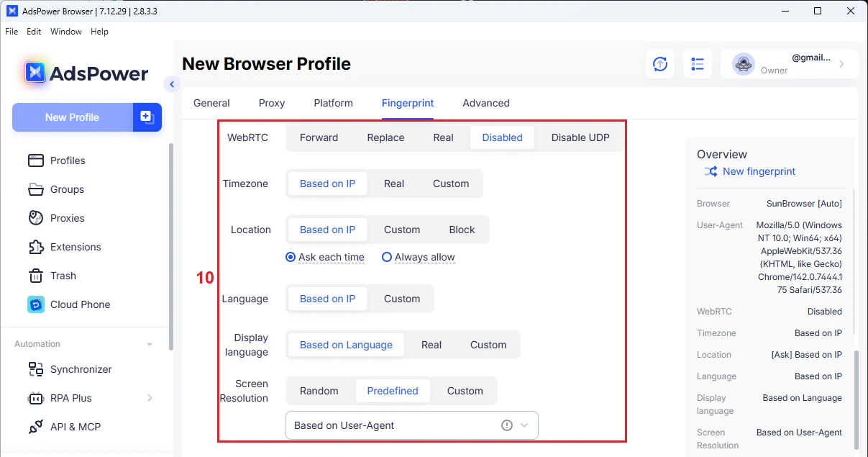Select the 'Always allow' radio button
This screenshot has height=457, width=868.
click(387, 257)
